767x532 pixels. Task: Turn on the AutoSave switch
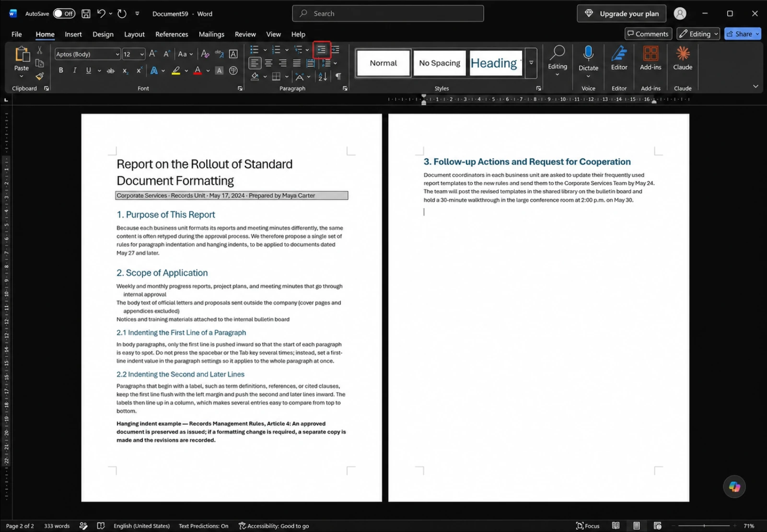click(x=64, y=13)
